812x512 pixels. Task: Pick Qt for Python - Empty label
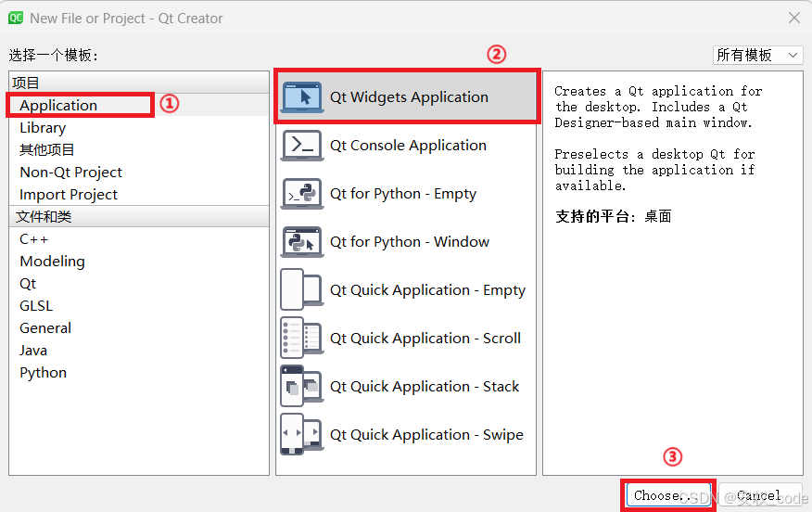click(403, 193)
